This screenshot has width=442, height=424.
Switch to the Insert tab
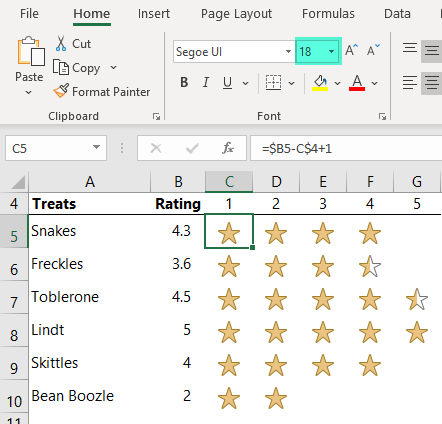click(x=154, y=14)
